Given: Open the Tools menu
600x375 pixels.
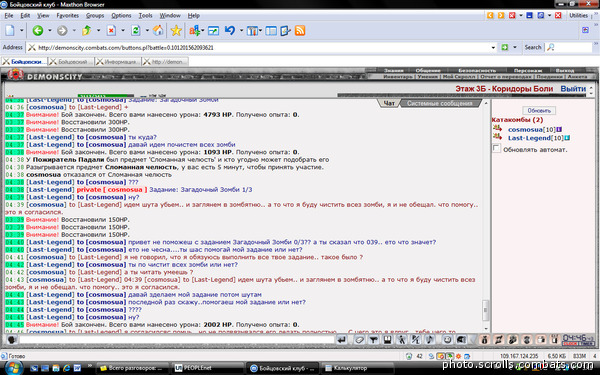Looking at the screenshot, I should tap(145, 16).
